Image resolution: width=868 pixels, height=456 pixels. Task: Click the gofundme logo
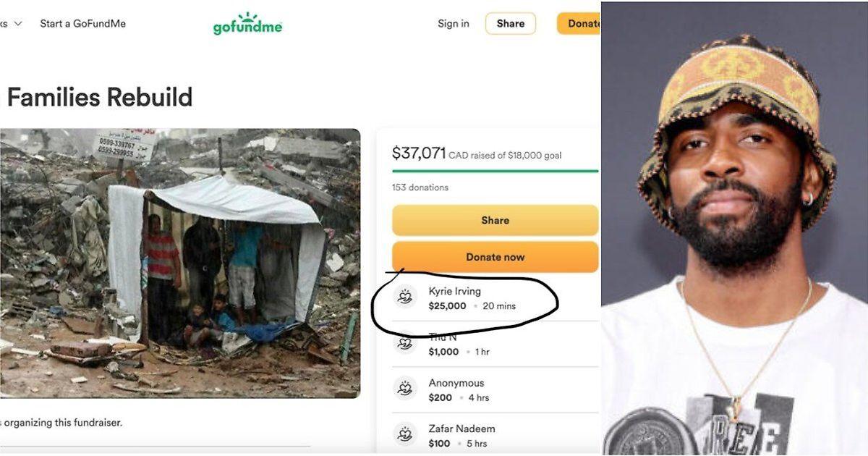pos(247,23)
